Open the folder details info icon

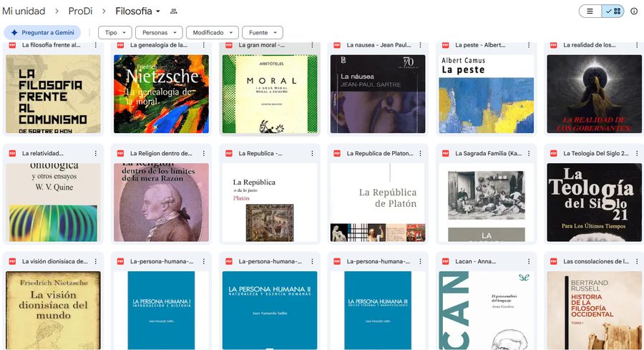(x=634, y=11)
